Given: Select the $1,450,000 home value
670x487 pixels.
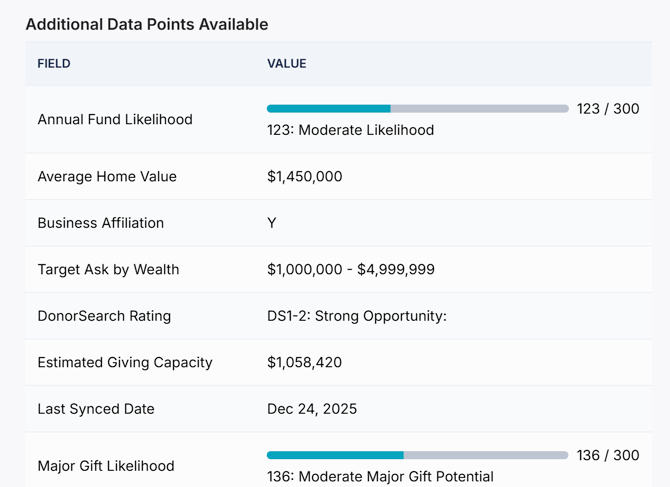Looking at the screenshot, I should click(305, 177).
